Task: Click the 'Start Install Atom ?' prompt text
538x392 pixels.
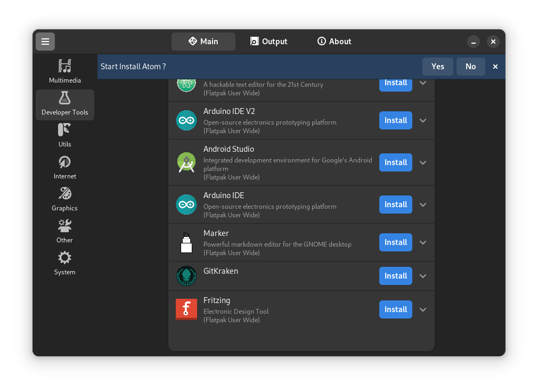Action: tap(133, 67)
